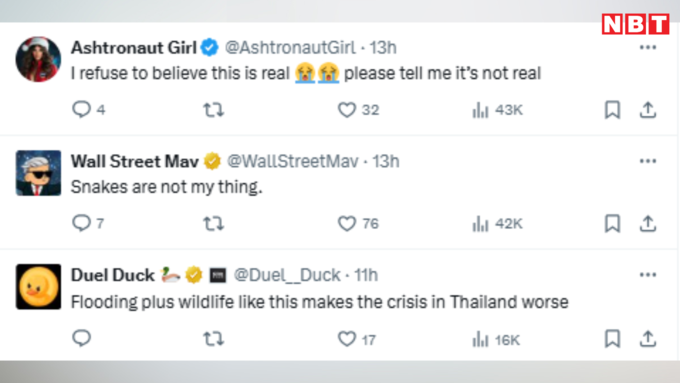
Task: Retweet Ashtronaut Girl's post
Action: [x=214, y=110]
